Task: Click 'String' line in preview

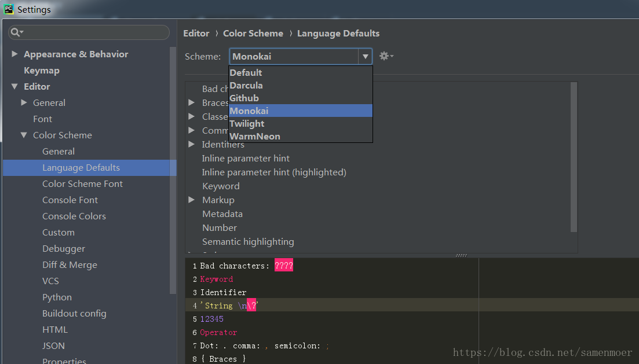Action: coord(229,306)
